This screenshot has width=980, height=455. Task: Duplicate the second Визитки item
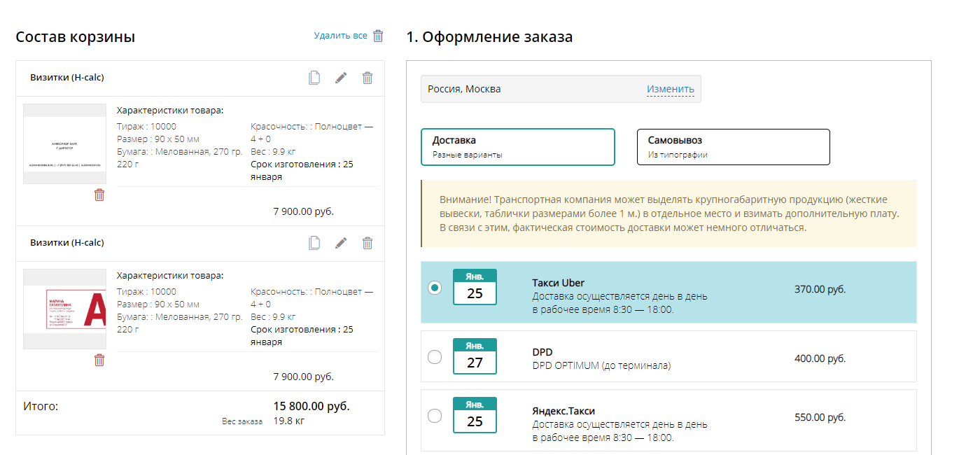pyautogui.click(x=314, y=243)
